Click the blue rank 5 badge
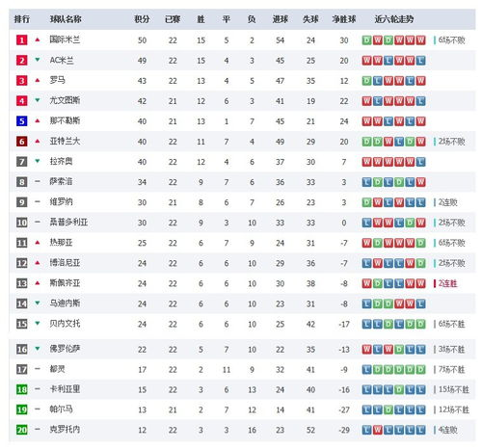This screenshot has height=448, width=482. (x=21, y=121)
